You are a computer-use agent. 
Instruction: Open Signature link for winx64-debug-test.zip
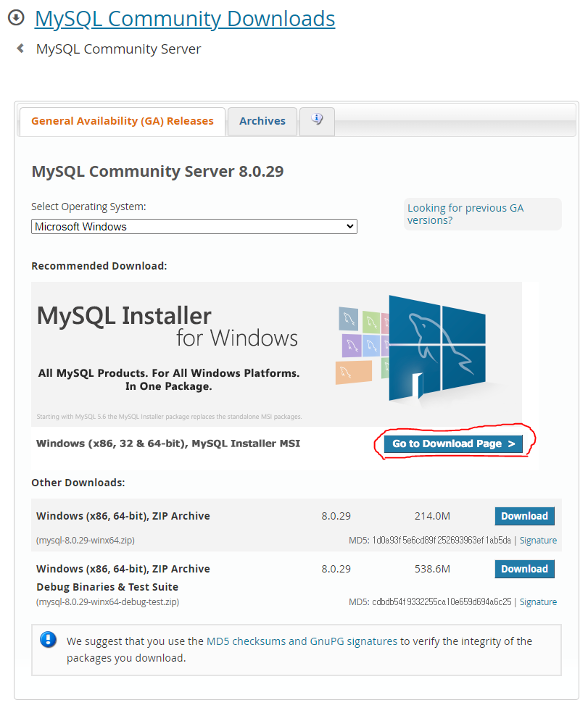(538, 602)
